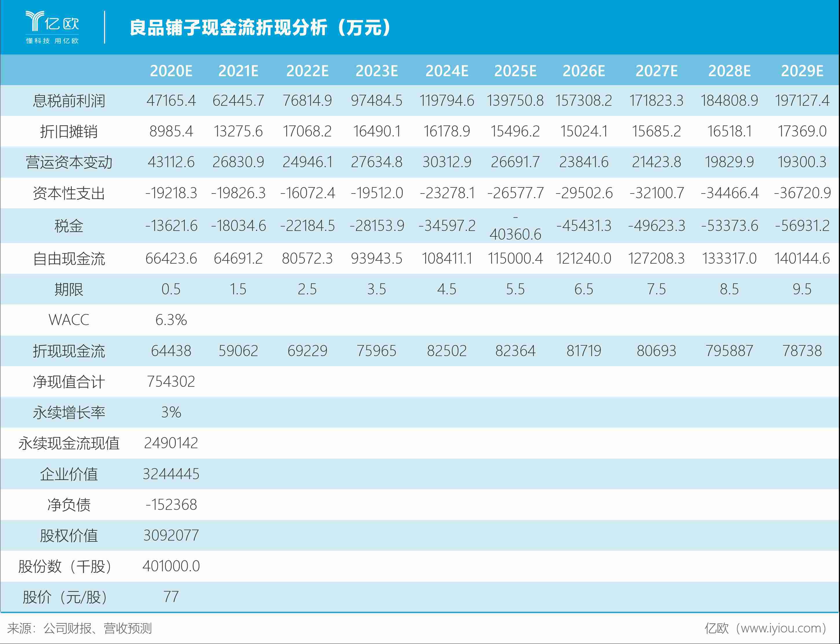Screen dimensions: 840x644
Task: Select the 息税前利润 row label
Action: pyautogui.click(x=69, y=101)
